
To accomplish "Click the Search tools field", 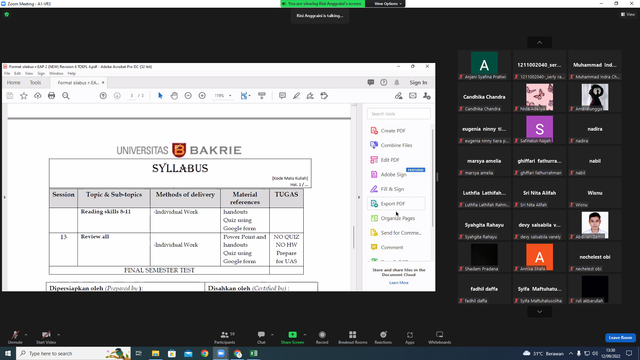I will pos(399,114).
